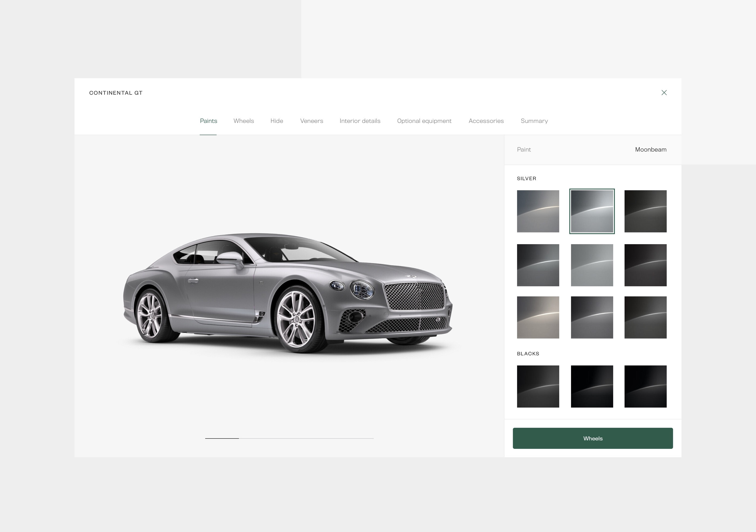756x532 pixels.
Task: Expand the Accessories configuration panel
Action: point(485,120)
